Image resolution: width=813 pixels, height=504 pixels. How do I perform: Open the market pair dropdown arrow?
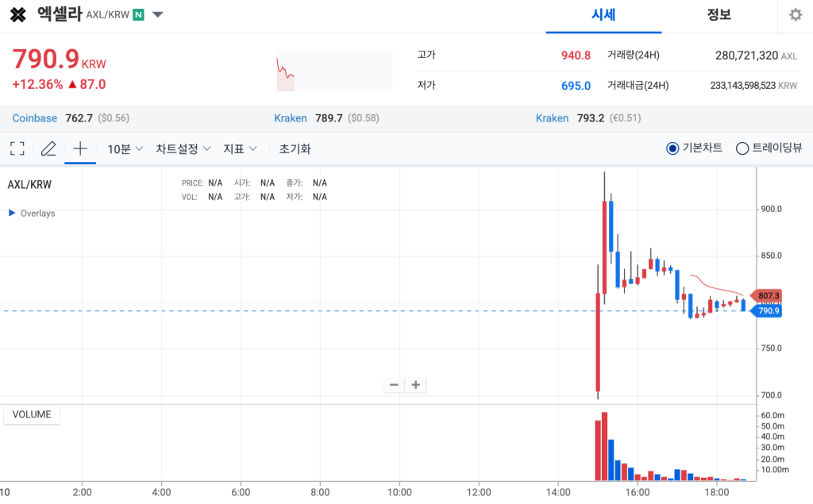[158, 14]
